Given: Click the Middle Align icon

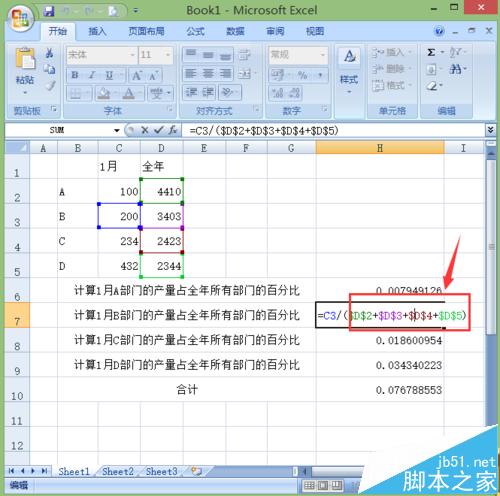Looking at the screenshot, I should tap(208, 54).
